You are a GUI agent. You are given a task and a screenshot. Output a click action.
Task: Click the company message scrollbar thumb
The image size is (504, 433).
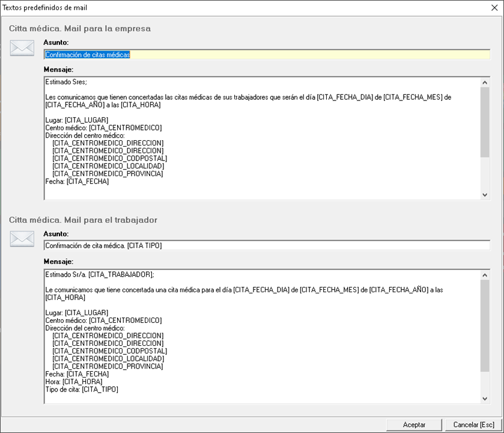click(485, 121)
